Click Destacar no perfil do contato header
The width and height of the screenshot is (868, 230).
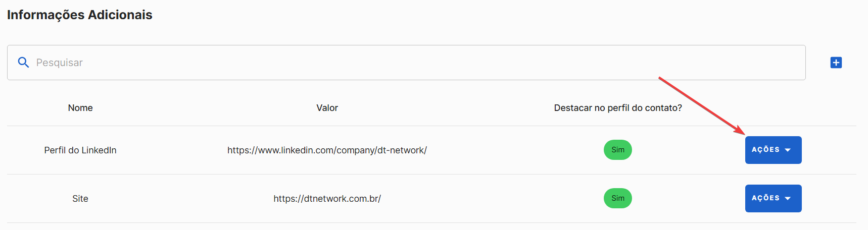click(618, 108)
